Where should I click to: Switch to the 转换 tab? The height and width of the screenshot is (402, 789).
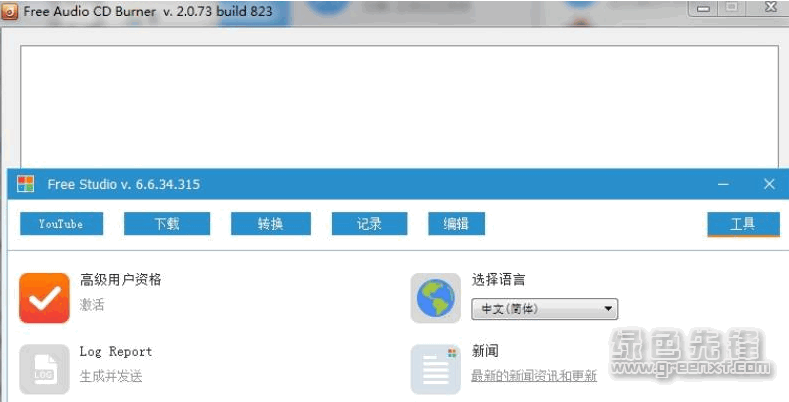pyautogui.click(x=271, y=223)
